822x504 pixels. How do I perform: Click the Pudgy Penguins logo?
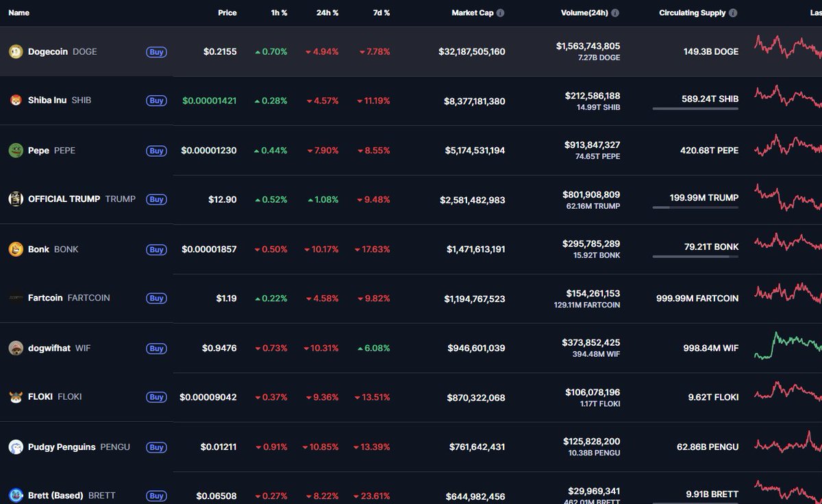tap(15, 447)
